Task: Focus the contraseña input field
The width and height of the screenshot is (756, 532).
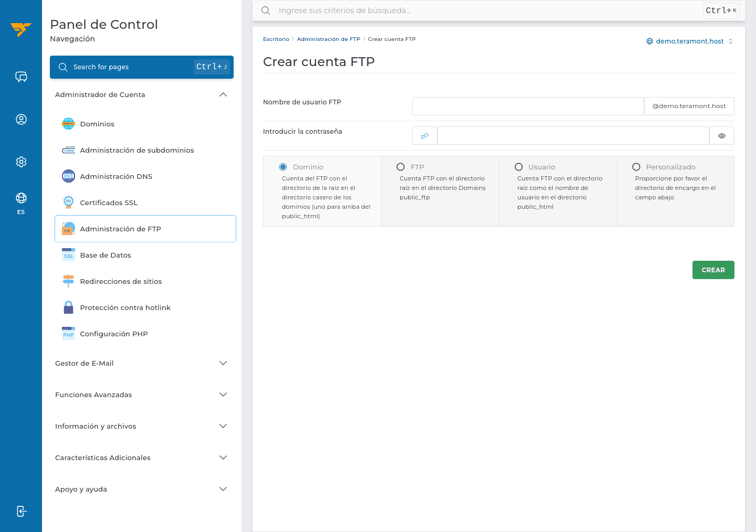Action: point(573,136)
